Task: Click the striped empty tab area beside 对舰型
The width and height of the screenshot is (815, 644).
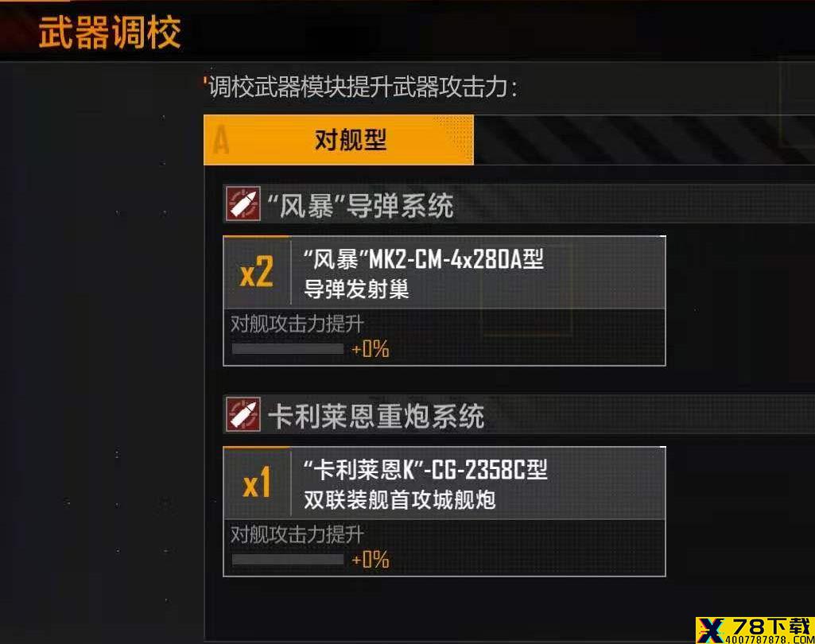Action: pyautogui.click(x=644, y=140)
